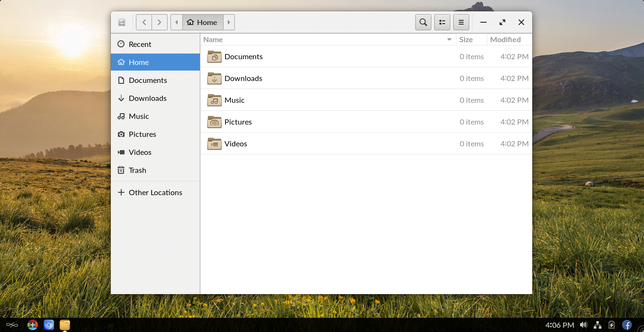The width and height of the screenshot is (644, 332).
Task: Launch the Chromium browser from the taskbar
Action: 48,325
